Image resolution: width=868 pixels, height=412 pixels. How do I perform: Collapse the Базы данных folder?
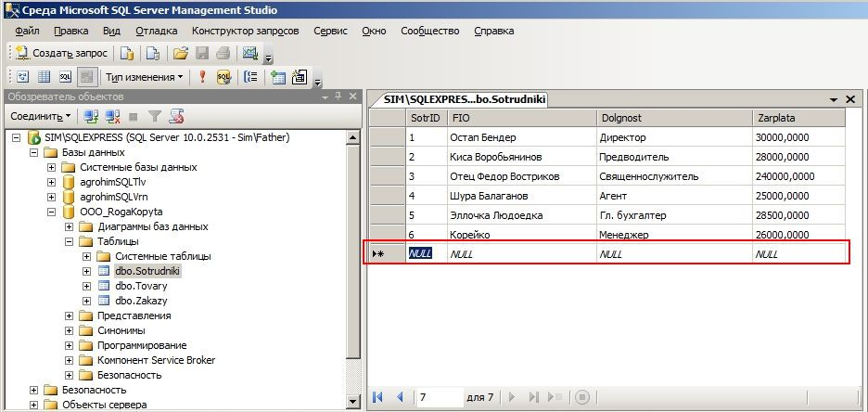click(x=33, y=152)
